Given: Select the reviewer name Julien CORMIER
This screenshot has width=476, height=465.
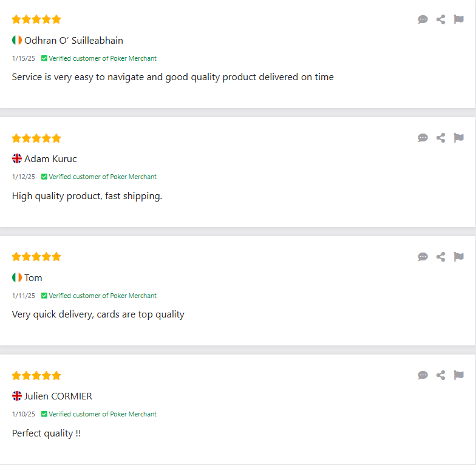Looking at the screenshot, I should point(58,396).
